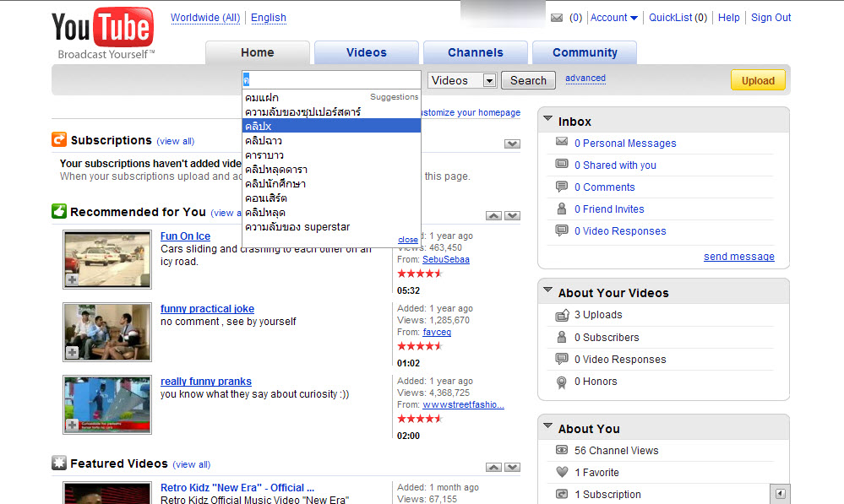
Task: Open QuickList (0) link
Action: click(678, 18)
